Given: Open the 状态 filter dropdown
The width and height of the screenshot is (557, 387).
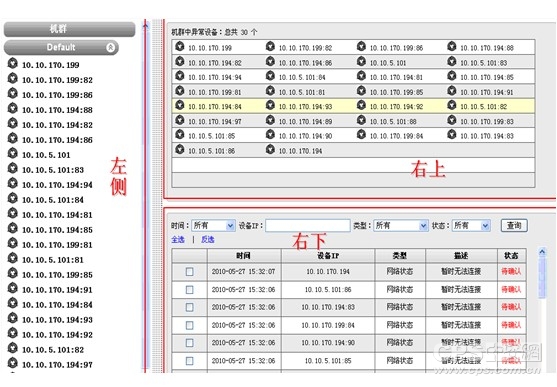Looking at the screenshot, I should click(471, 225).
